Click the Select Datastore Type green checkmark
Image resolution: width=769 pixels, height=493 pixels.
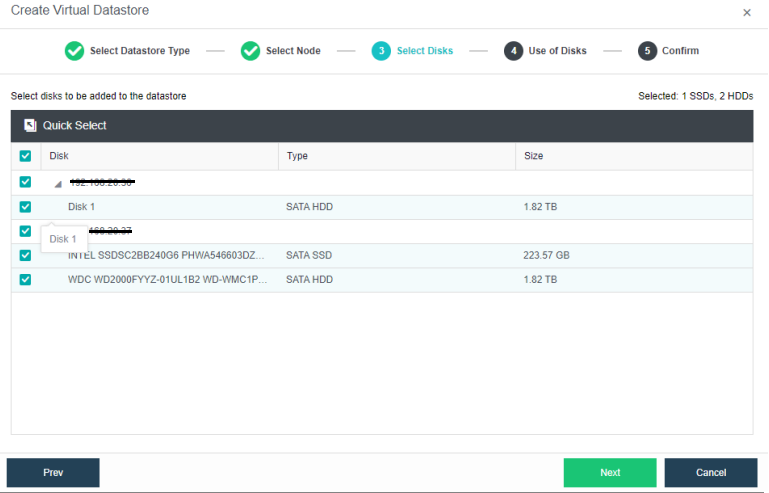click(x=74, y=51)
